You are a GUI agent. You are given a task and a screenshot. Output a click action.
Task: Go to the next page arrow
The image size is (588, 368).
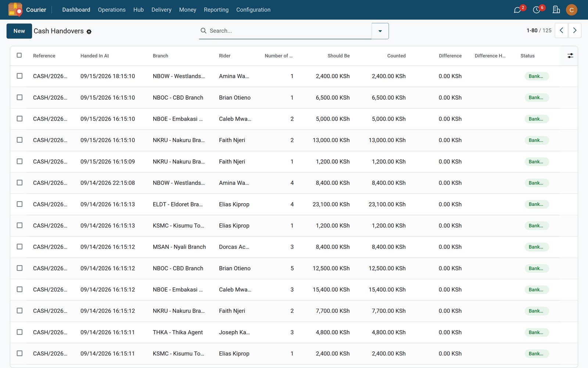[x=575, y=31]
